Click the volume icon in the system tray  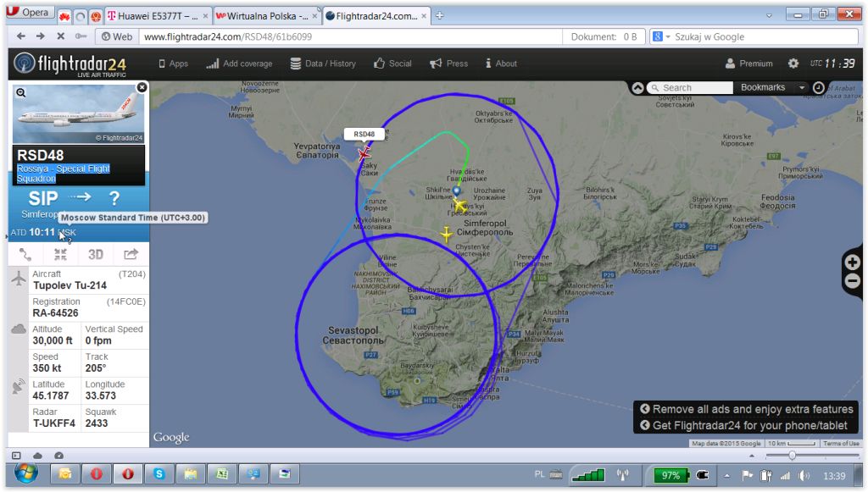click(x=804, y=475)
